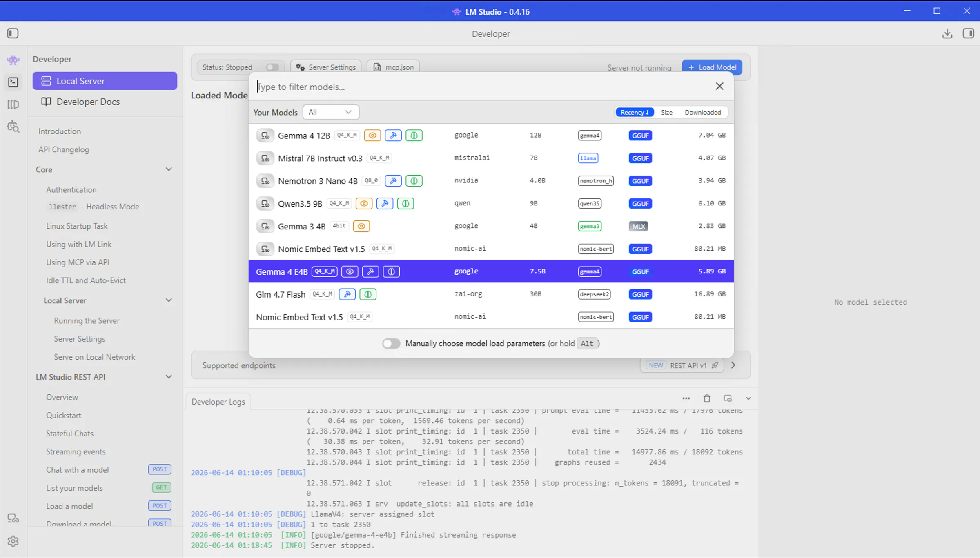Click the tool-use icon for Nemotron 3 Nano 4B
The height and width of the screenshot is (558, 980).
point(393,181)
